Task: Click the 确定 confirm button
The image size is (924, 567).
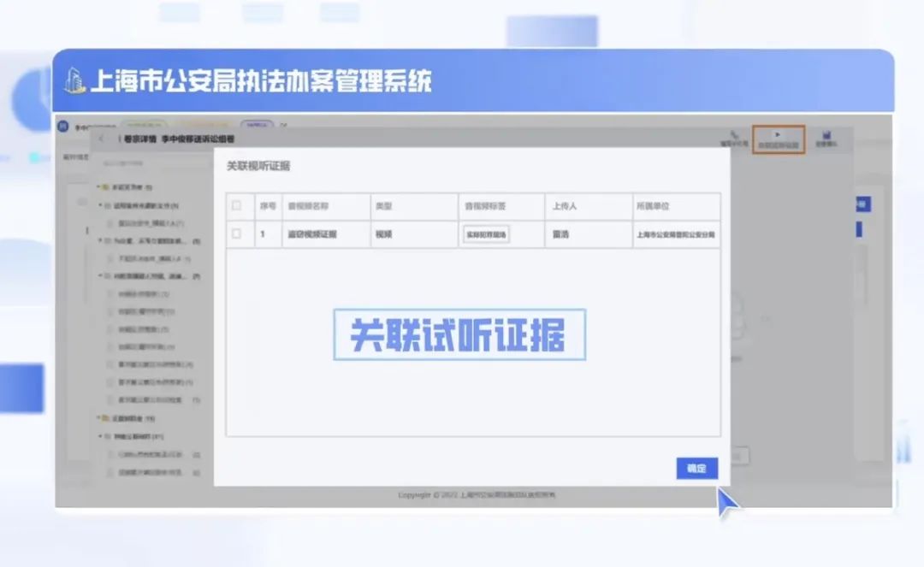Action: (x=696, y=468)
